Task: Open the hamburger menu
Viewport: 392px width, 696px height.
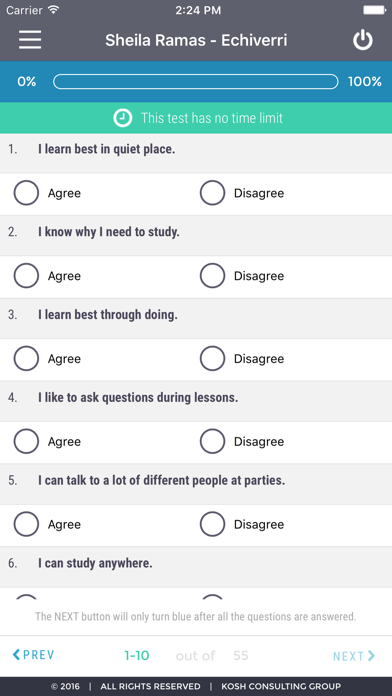Action: (x=30, y=40)
